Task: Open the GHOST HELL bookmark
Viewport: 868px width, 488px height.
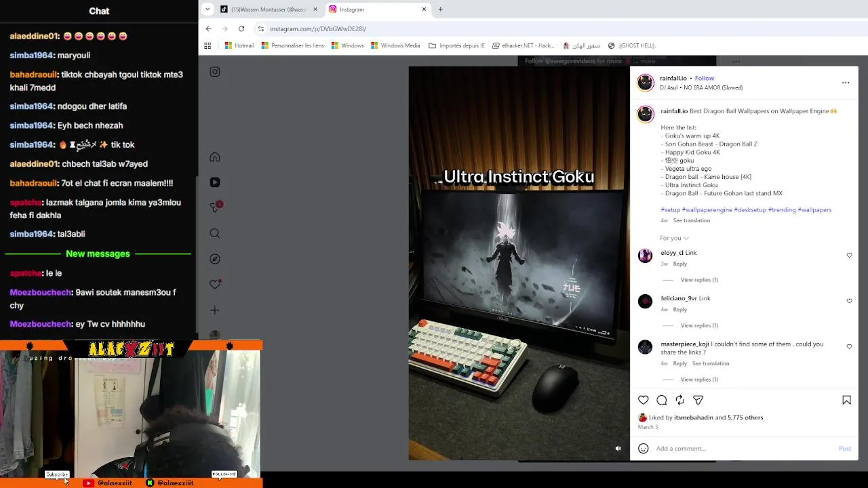Action: point(631,45)
